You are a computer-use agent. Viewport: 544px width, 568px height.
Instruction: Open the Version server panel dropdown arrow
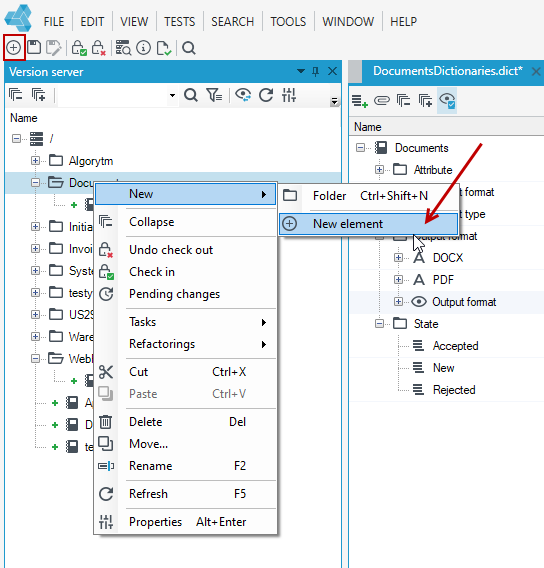301,71
